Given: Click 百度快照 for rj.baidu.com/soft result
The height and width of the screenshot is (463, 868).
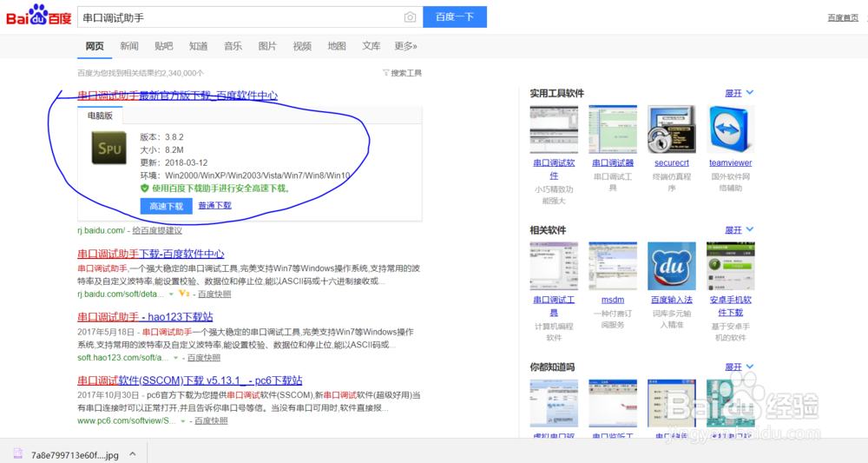Looking at the screenshot, I should (x=214, y=294).
